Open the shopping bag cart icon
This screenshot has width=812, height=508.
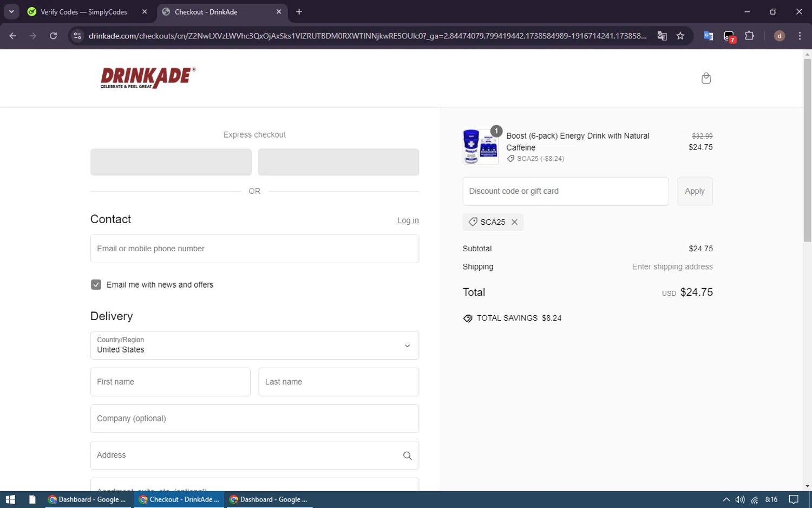(706, 79)
